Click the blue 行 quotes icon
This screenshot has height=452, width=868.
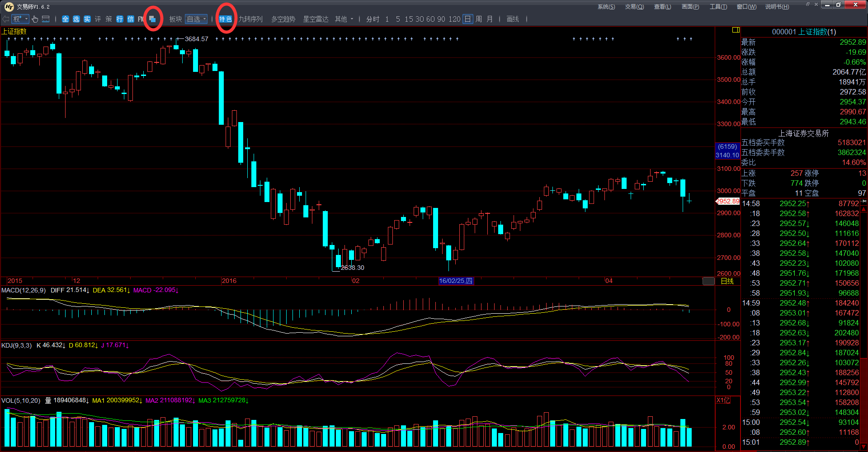pos(120,19)
